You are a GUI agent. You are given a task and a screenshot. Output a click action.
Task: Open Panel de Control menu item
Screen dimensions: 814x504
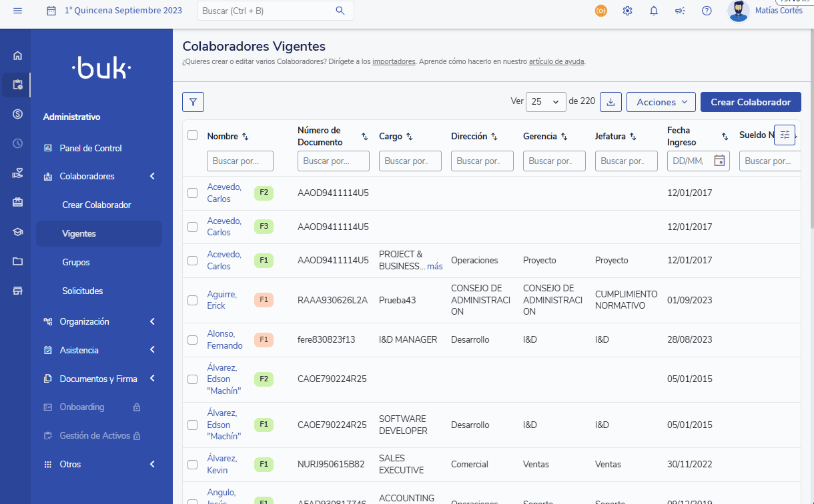[x=91, y=148]
